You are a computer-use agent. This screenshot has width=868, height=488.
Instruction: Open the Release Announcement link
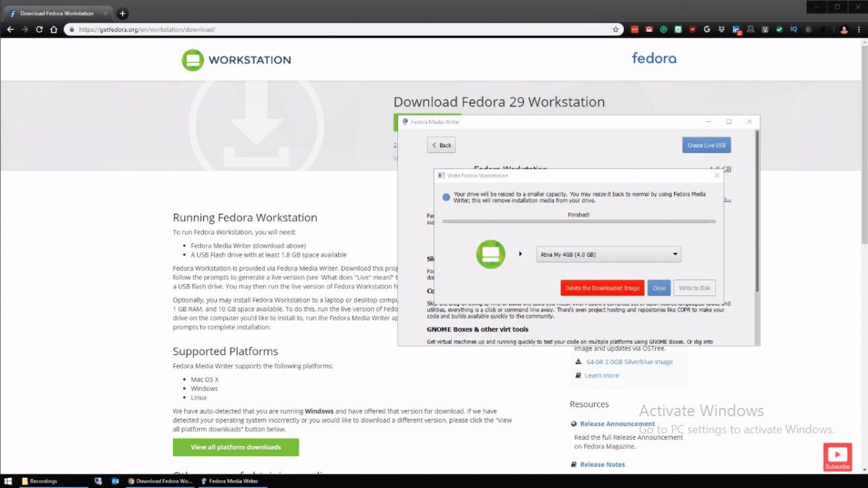pos(617,424)
